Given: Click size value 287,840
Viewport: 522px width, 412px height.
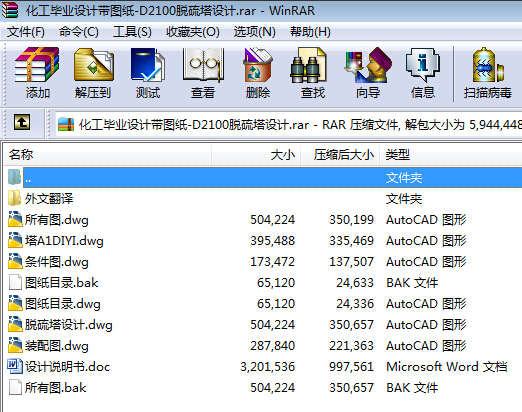Looking at the screenshot, I should click(x=273, y=346).
